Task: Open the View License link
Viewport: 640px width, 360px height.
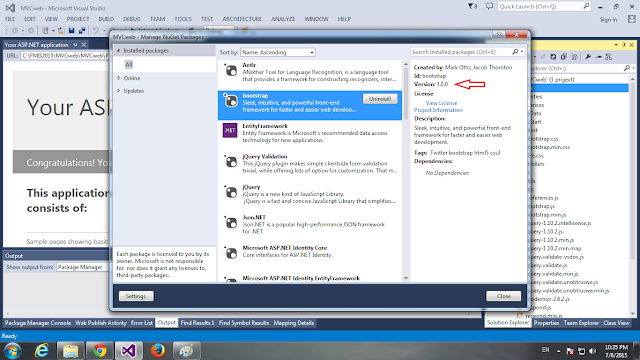Action: pyautogui.click(x=441, y=103)
